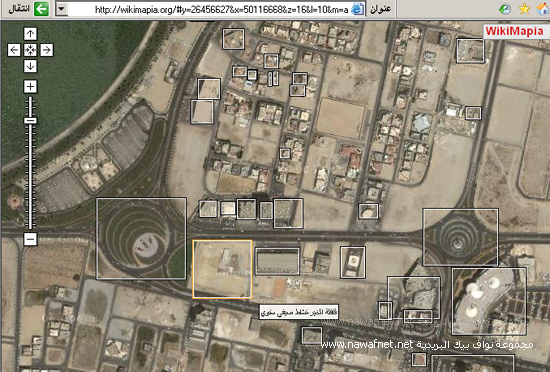Zoom out with the minus button
550x372 pixels.
(30, 239)
